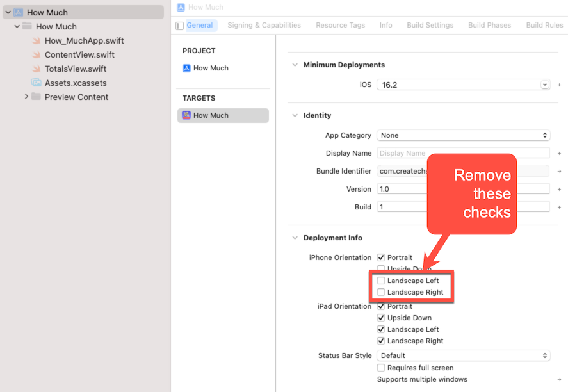This screenshot has width=568, height=392.
Task: Click the Version field showing 1.0
Action: point(464,189)
